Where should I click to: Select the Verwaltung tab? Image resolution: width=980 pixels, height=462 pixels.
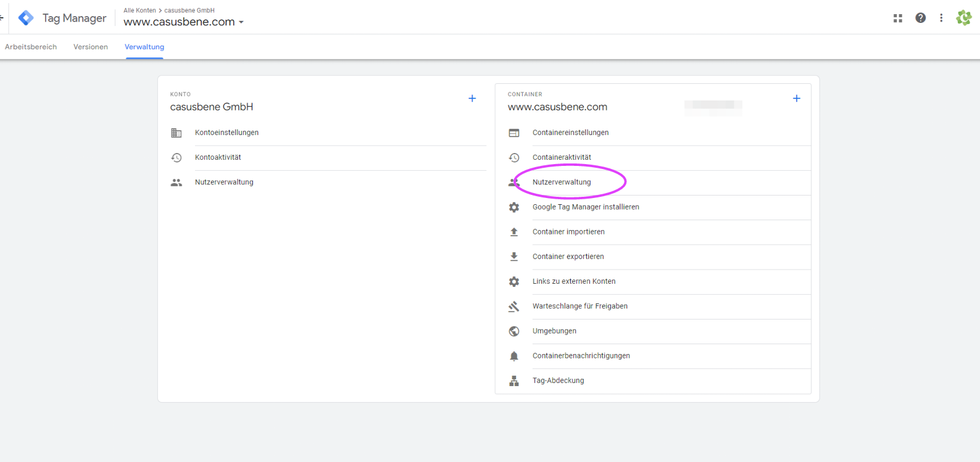click(x=144, y=47)
